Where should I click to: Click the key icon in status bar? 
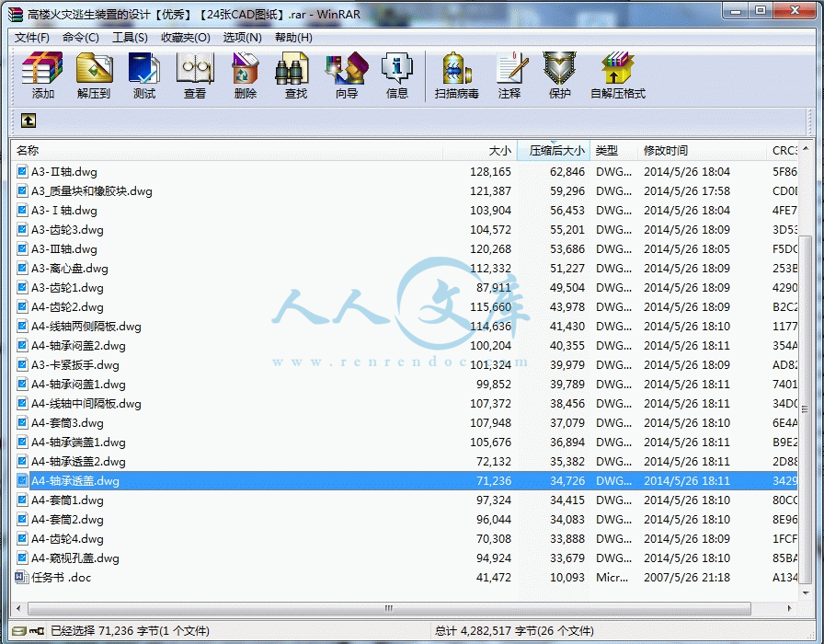coord(36,630)
